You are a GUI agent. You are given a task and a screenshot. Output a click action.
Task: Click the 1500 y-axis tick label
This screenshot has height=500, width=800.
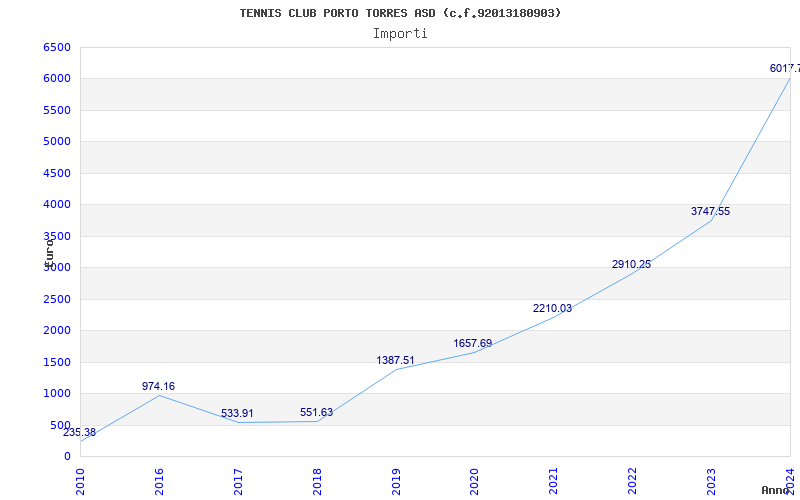click(57, 362)
